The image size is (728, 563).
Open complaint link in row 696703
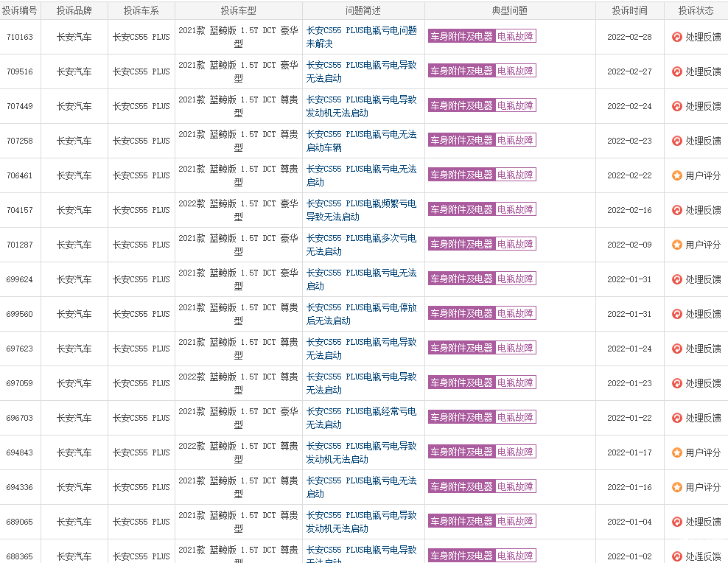click(x=362, y=418)
